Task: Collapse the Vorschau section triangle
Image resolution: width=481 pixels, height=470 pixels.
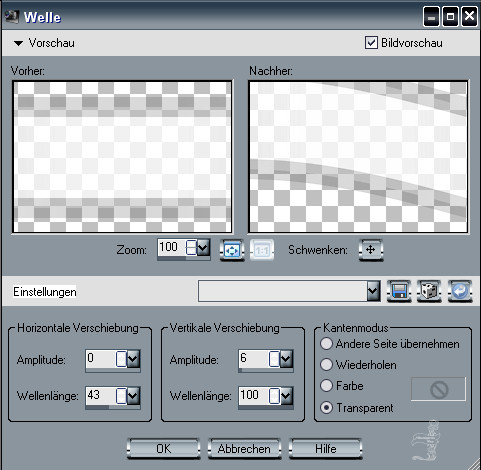Action: 18,43
